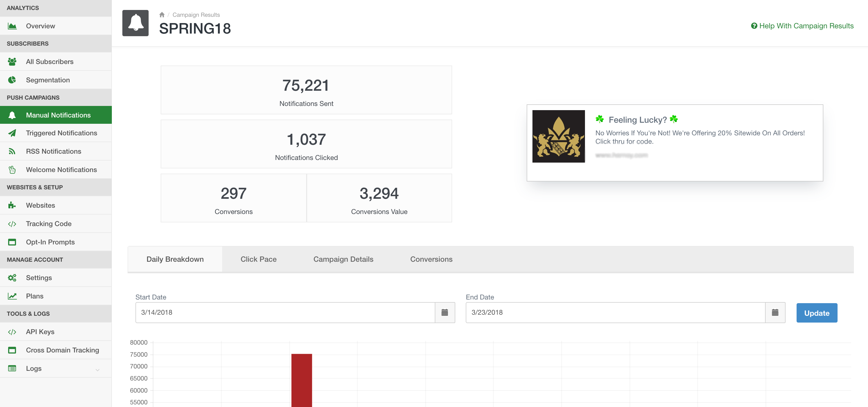The image size is (868, 407).
Task: Expand the Logs submenu chevron
Action: pos(97,370)
